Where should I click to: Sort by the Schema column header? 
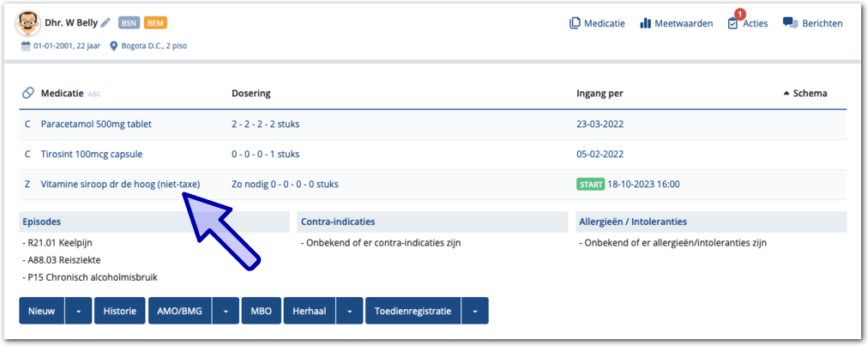tap(805, 94)
